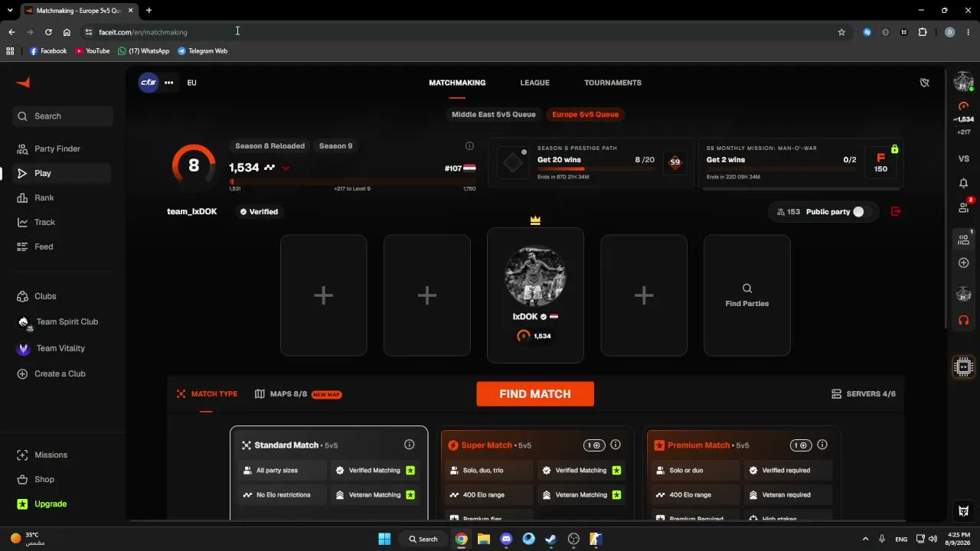Open the Find Parties card
980x551 pixels.
(747, 295)
